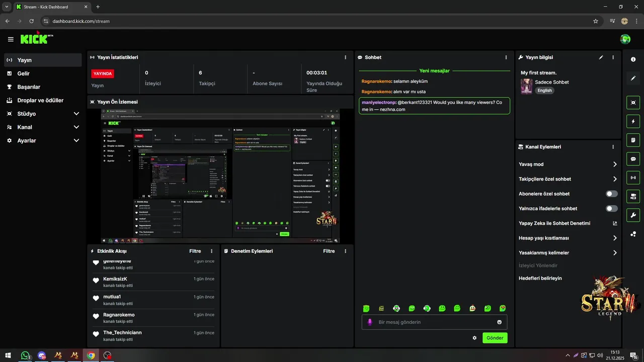The width and height of the screenshot is (644, 362).
Task: Go back using the browser back arrow
Action: [8, 21]
